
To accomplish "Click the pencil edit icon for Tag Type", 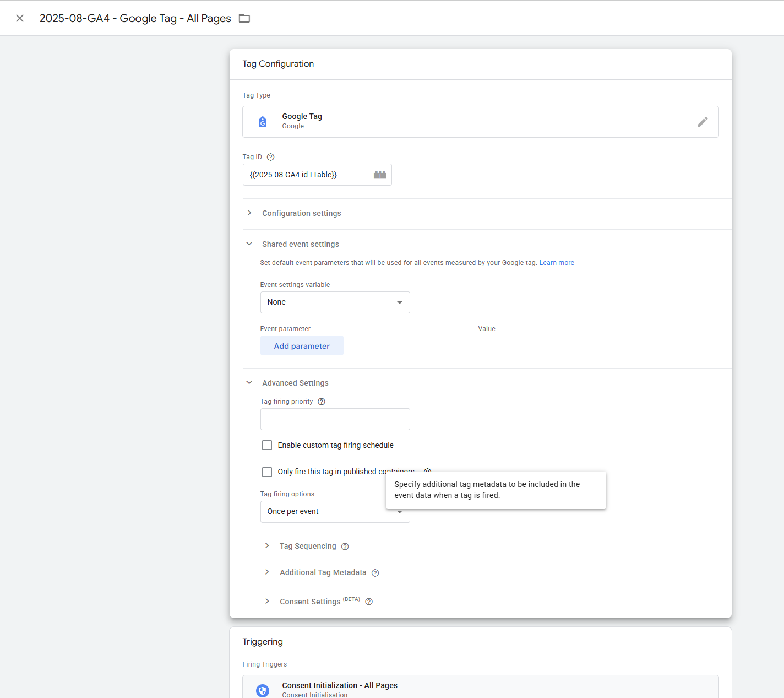I will (x=703, y=122).
